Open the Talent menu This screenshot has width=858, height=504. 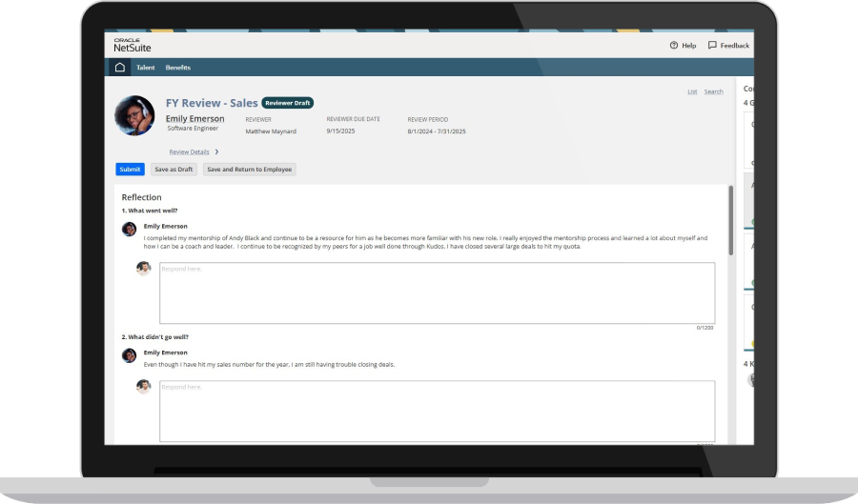pos(145,68)
